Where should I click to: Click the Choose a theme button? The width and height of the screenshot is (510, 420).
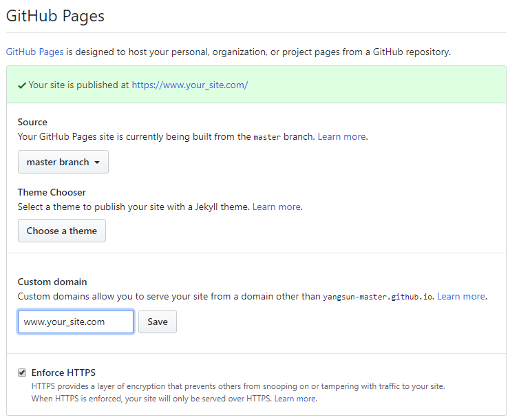(62, 231)
